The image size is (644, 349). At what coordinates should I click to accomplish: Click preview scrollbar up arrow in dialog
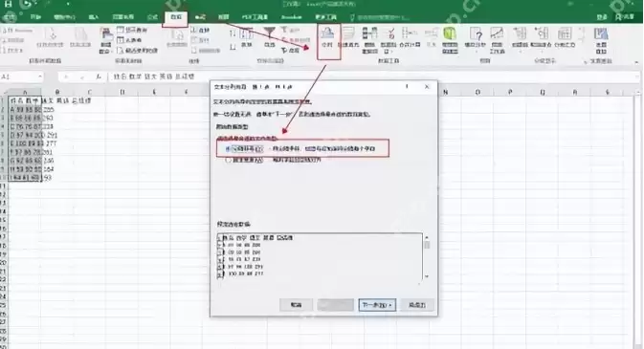(427, 237)
